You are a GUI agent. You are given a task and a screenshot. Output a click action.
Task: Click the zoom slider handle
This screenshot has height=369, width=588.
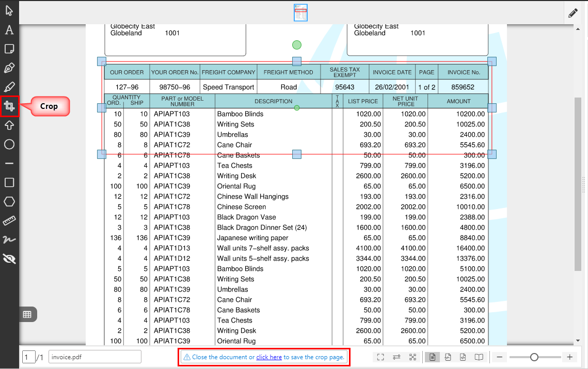[x=534, y=357]
